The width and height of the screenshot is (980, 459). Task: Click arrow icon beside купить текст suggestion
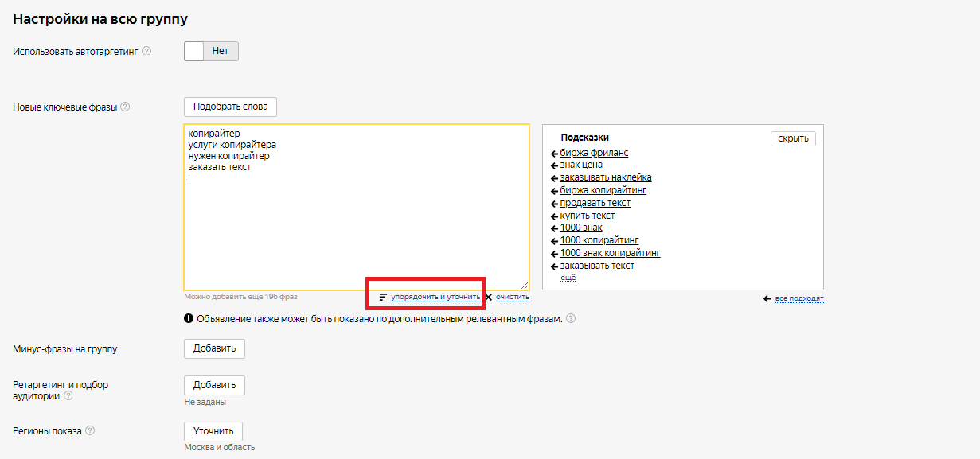click(x=554, y=216)
